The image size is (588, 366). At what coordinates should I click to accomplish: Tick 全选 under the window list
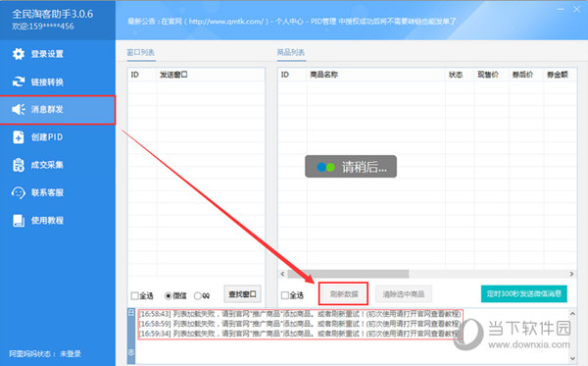coord(134,295)
